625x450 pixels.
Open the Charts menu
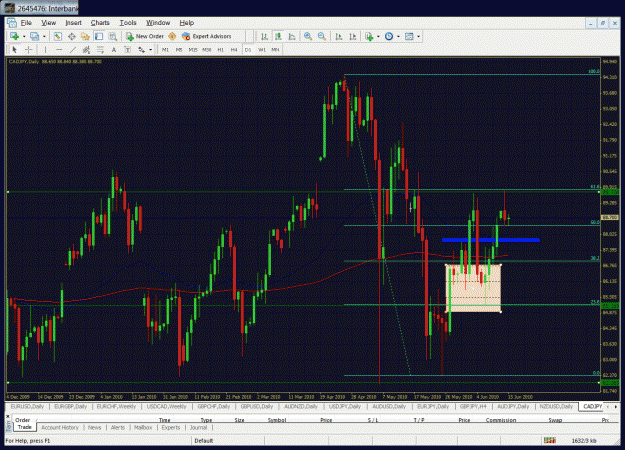[100, 23]
